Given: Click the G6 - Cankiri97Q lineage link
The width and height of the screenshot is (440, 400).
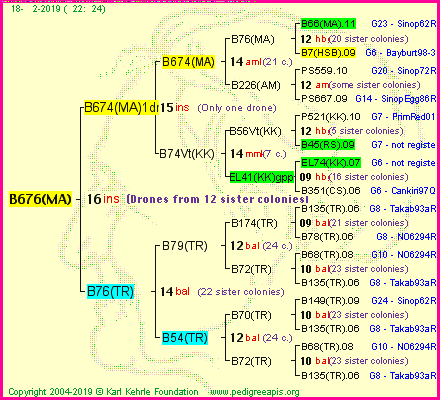Looking at the screenshot, I should tap(403, 191).
